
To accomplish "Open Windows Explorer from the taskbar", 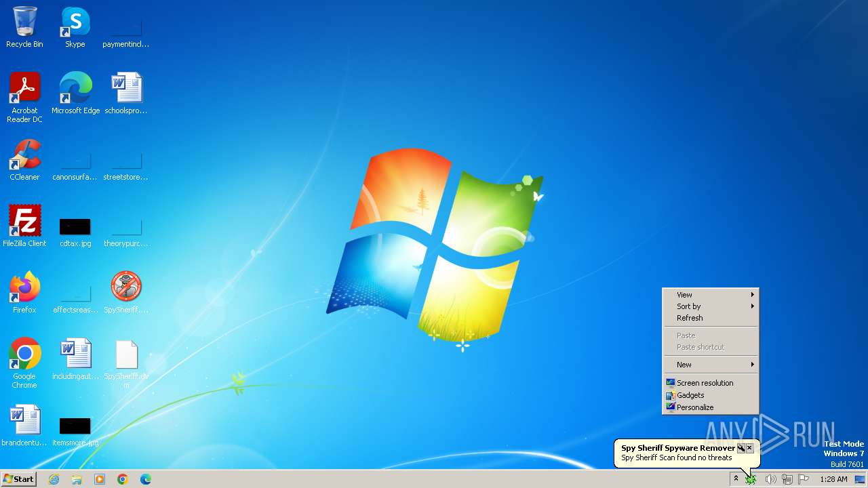I will pos(77,479).
